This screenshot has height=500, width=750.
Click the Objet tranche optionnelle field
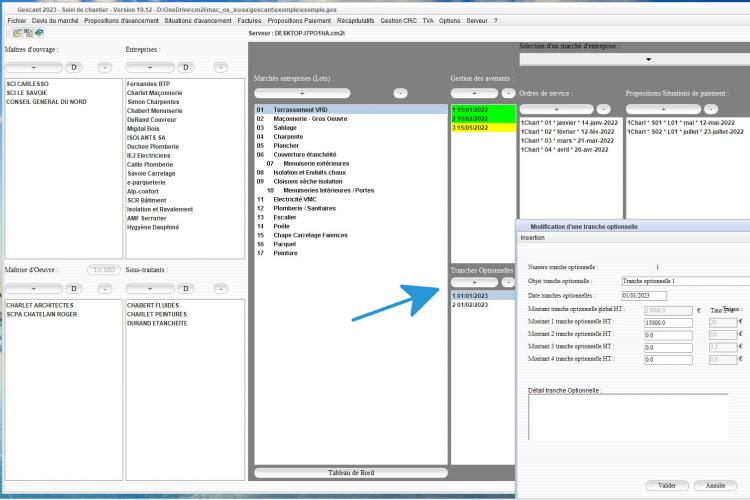685,281
